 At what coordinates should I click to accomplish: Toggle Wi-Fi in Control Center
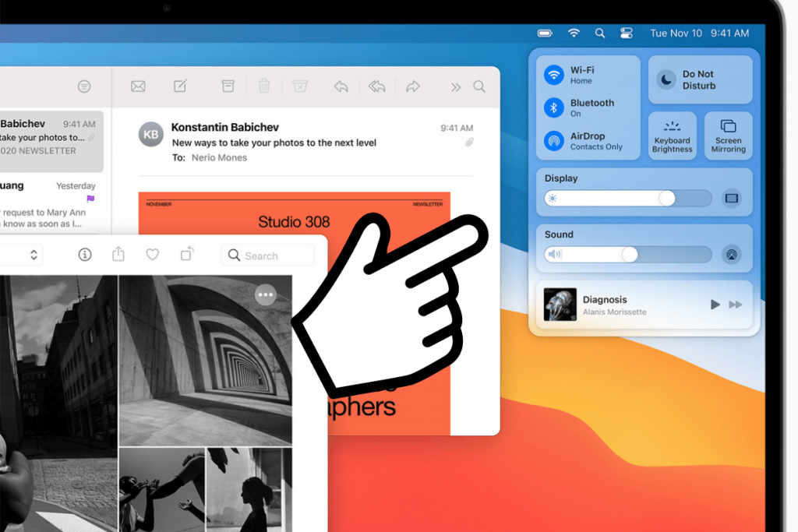(554, 75)
